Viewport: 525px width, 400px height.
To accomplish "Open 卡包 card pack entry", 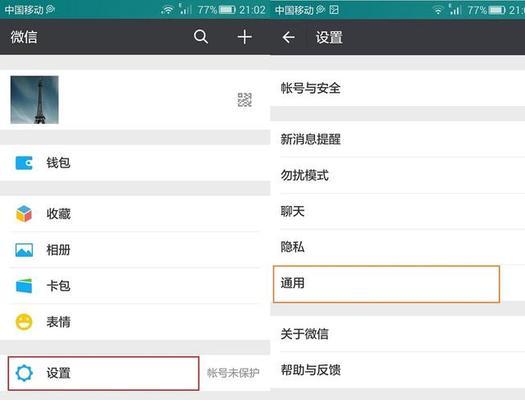I will 135,286.
